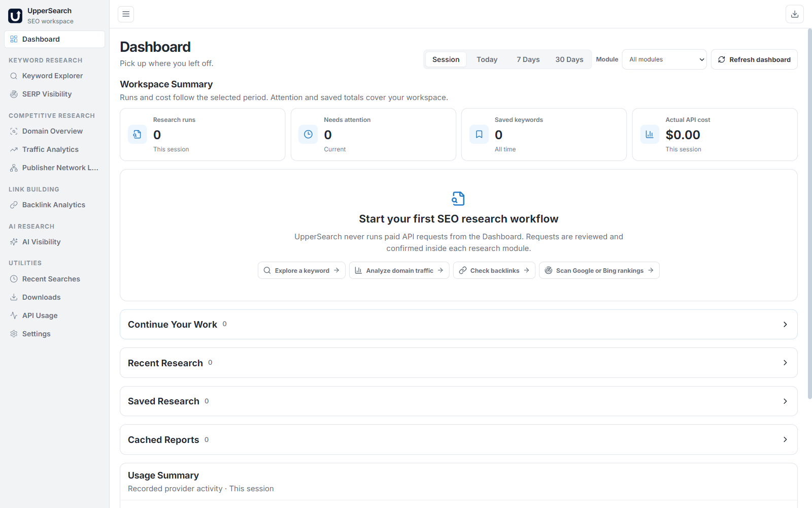Open Downloads in sidebar
Screen dimensions: 812x508
point(55,297)
